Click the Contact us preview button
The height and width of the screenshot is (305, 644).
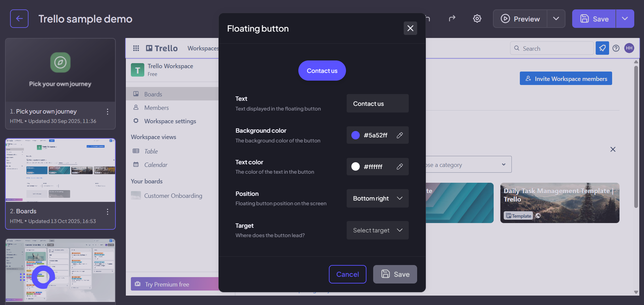pyautogui.click(x=322, y=71)
